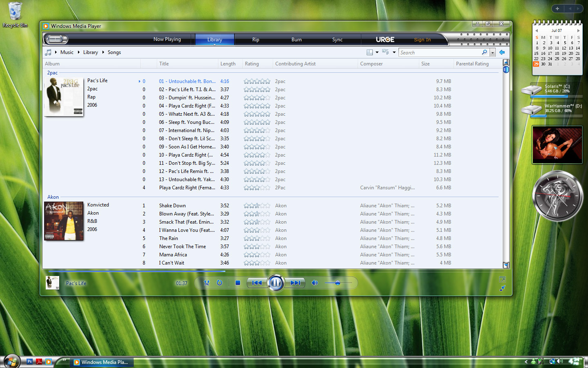Click the view options icon
Screen dimensions: 588x368
pos(385,52)
